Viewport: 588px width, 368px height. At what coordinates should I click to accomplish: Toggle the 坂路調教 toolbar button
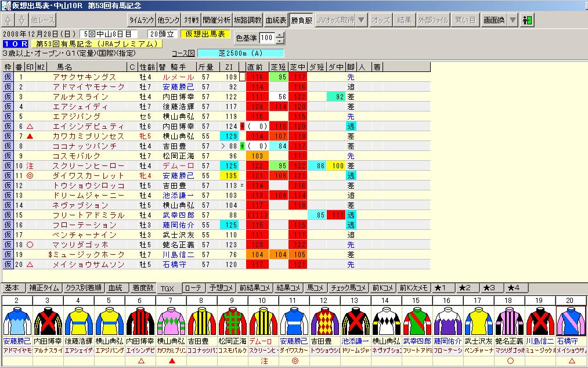click(x=248, y=20)
